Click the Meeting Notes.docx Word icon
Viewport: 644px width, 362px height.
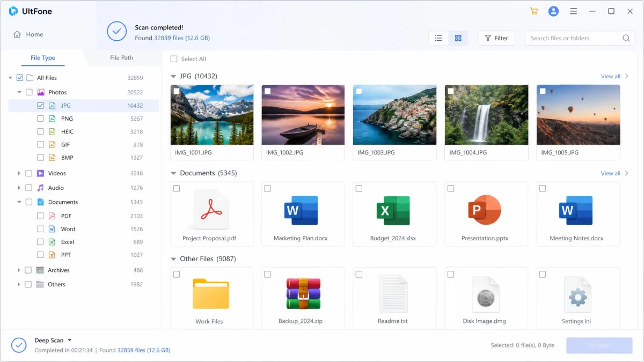coord(575,210)
